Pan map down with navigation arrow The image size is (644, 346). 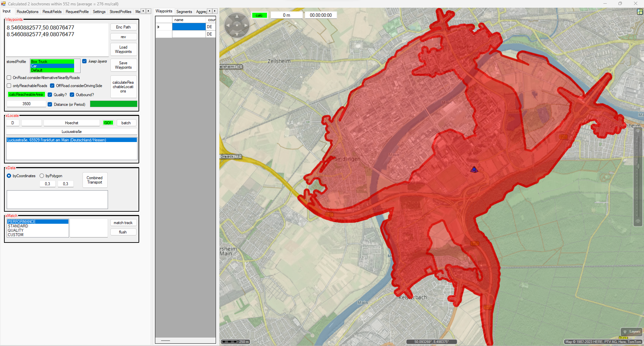click(x=237, y=34)
